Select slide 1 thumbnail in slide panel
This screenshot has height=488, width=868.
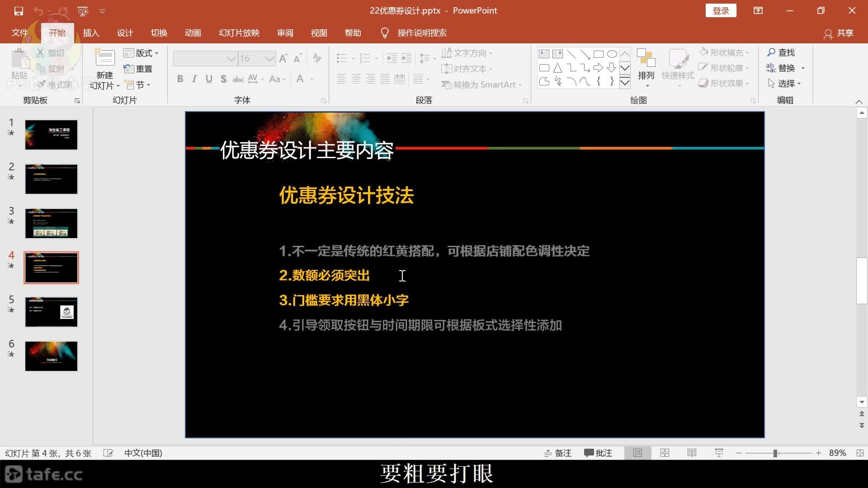(51, 135)
